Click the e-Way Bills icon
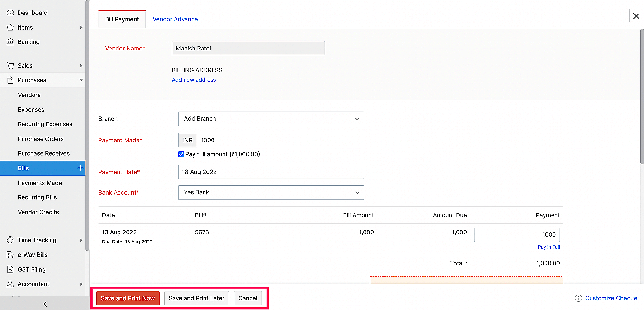The width and height of the screenshot is (644, 310). (10, 255)
